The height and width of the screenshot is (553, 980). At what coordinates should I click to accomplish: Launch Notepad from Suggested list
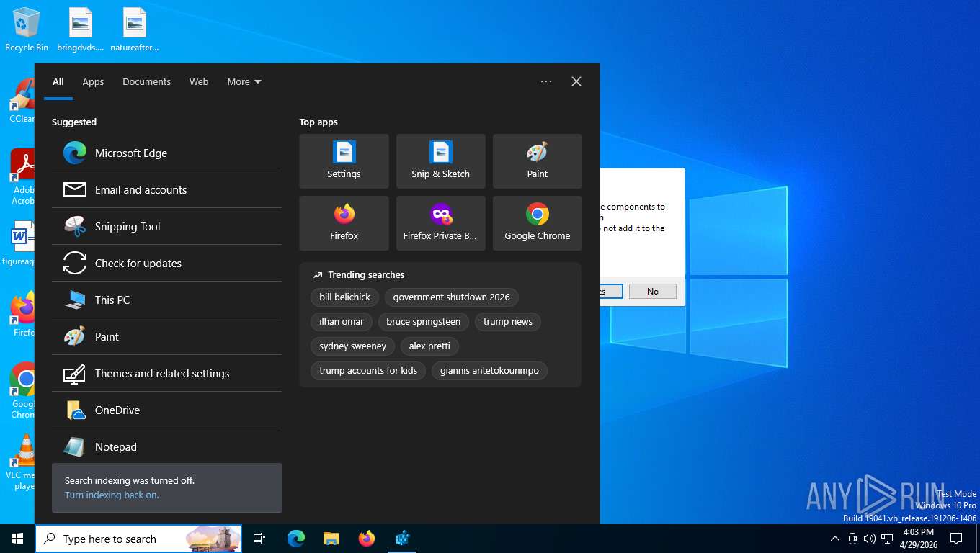(166, 446)
